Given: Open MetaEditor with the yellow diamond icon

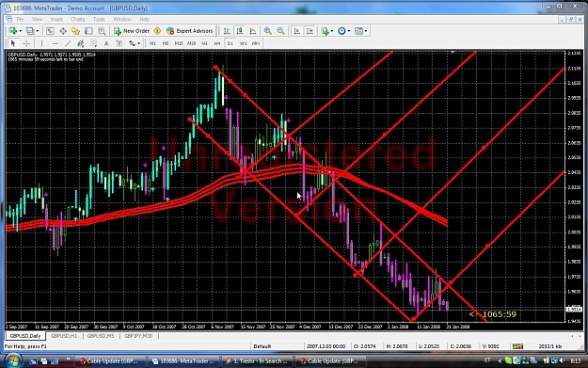Looking at the screenshot, I should [157, 31].
